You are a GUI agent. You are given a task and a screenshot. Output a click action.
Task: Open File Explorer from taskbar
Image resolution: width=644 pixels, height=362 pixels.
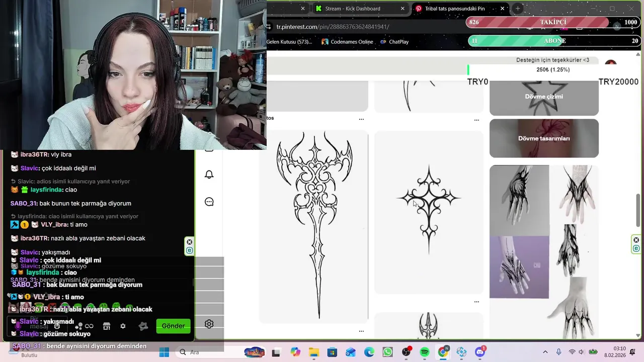[x=313, y=352]
